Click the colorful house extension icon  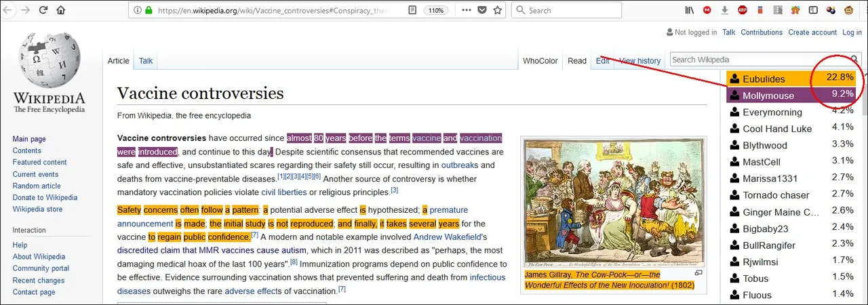point(795,10)
